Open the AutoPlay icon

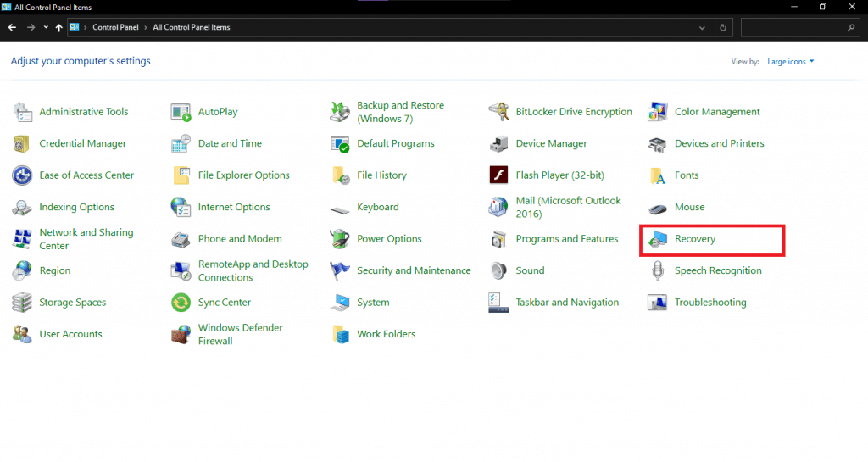(181, 112)
